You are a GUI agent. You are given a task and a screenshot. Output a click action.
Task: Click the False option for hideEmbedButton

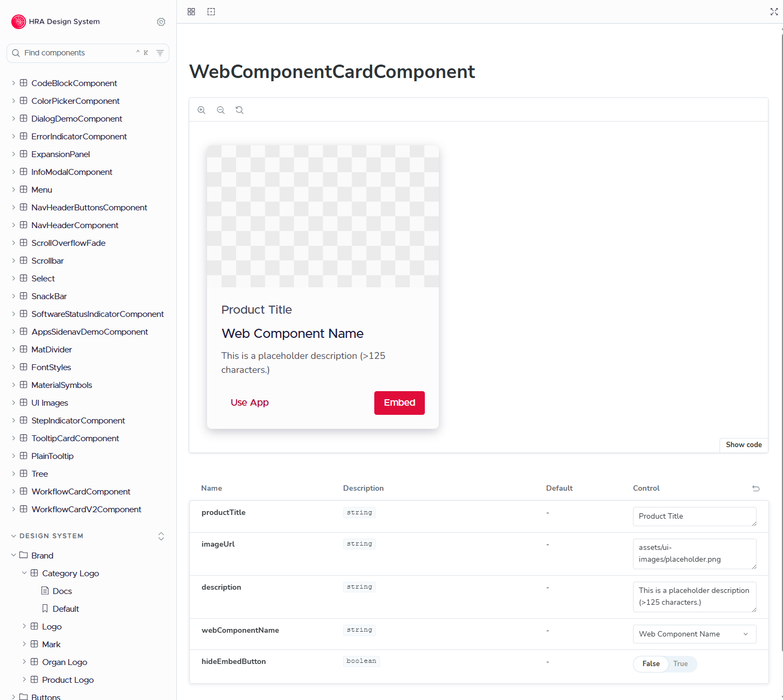pyautogui.click(x=651, y=664)
